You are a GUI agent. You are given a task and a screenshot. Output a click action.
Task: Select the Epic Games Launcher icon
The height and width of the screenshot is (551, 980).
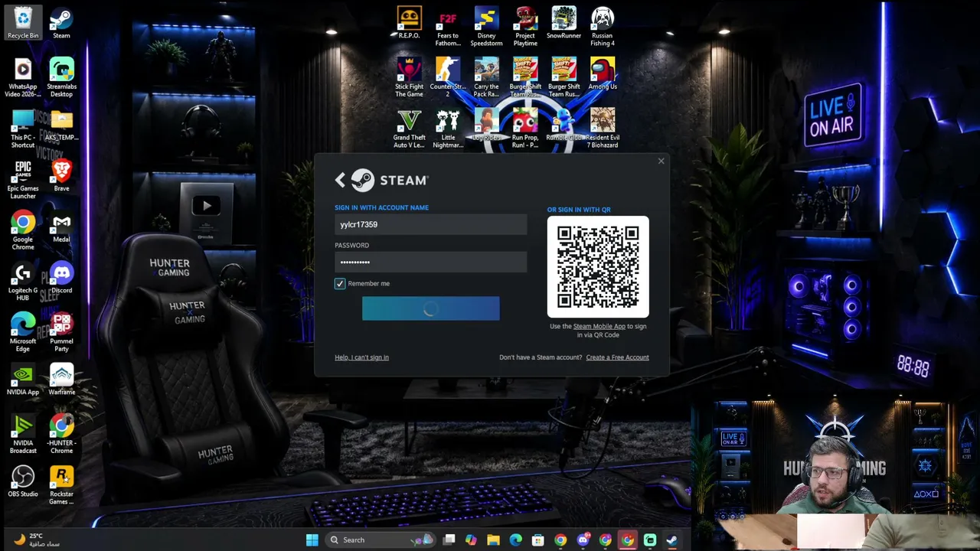click(x=23, y=180)
